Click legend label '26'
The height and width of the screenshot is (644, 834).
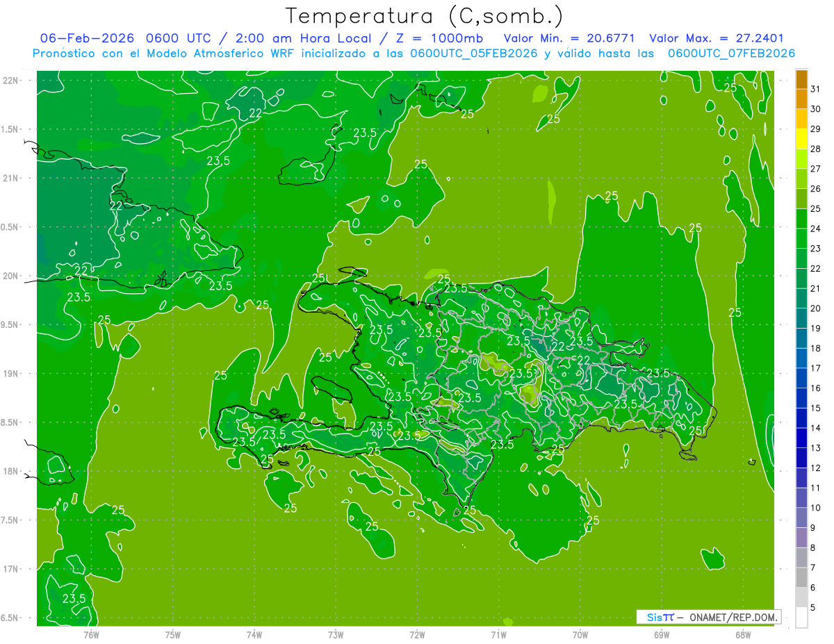[816, 188]
